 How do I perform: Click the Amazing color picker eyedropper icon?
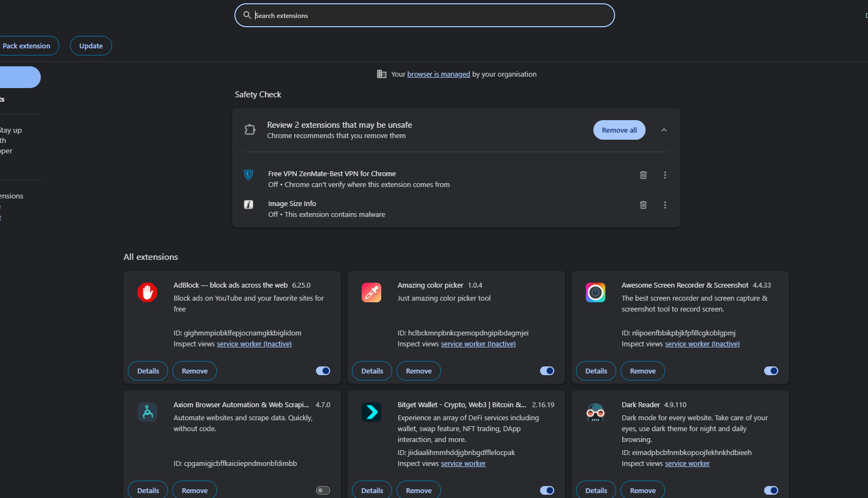pyautogui.click(x=371, y=292)
